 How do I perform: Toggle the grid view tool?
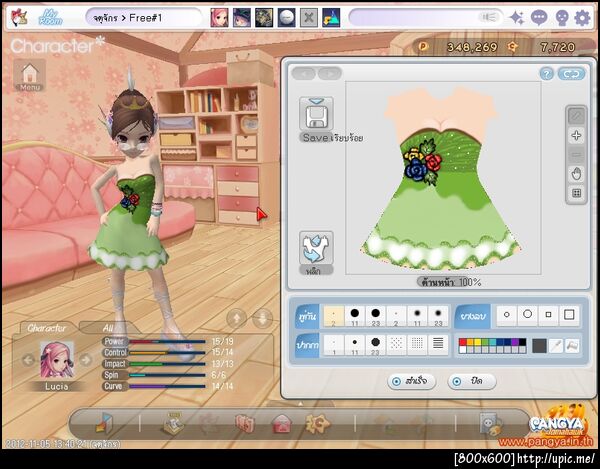pyautogui.click(x=576, y=193)
